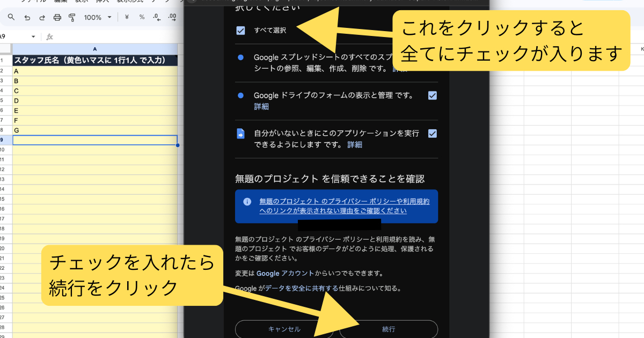Increase decimal places button
This screenshot has height=338, width=644.
(172, 18)
